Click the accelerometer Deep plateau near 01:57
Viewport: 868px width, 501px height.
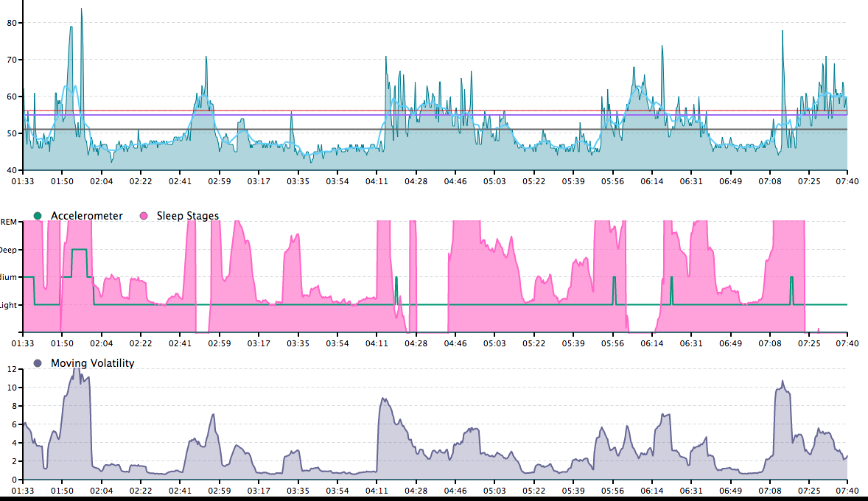[79, 250]
